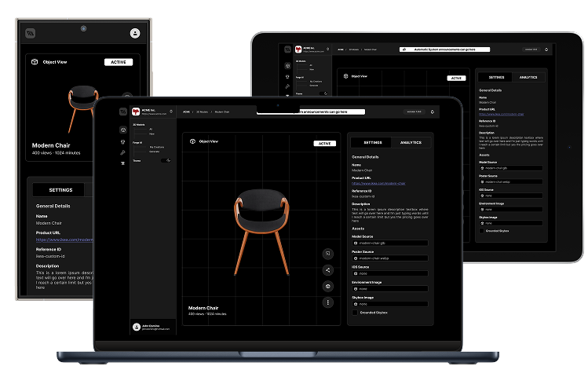Click the lightbulb icon on the tablet sidebar

tap(287, 76)
